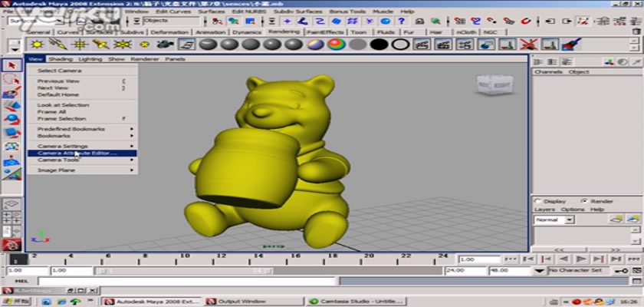
Task: Click the MEL command line input
Action: (x=187, y=281)
